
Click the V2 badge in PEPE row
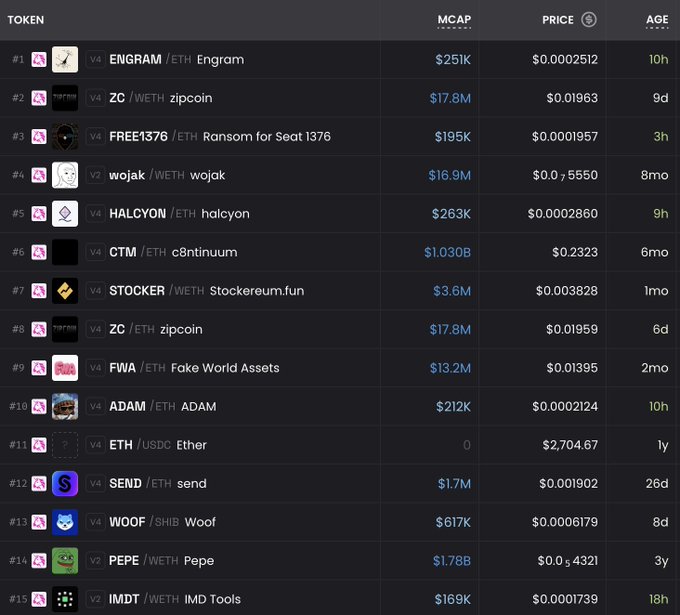pyautogui.click(x=95, y=561)
